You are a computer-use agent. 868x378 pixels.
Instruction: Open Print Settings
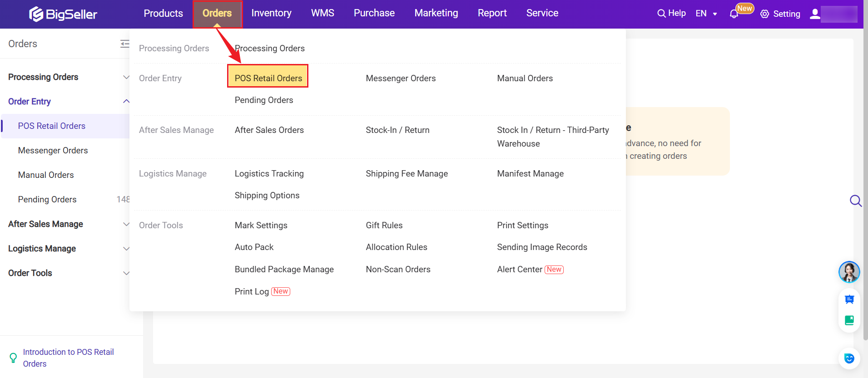522,225
